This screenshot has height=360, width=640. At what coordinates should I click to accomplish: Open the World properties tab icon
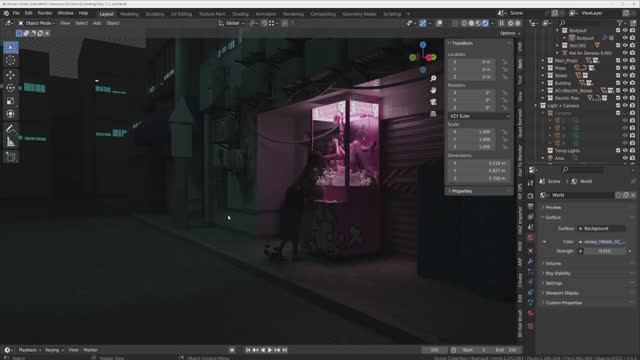(x=531, y=237)
